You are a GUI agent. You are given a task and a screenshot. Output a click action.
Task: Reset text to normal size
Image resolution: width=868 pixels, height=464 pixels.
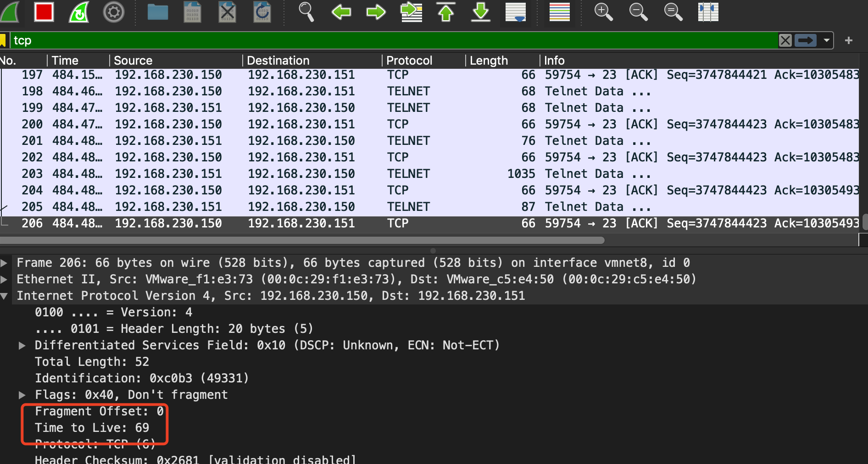click(x=673, y=11)
